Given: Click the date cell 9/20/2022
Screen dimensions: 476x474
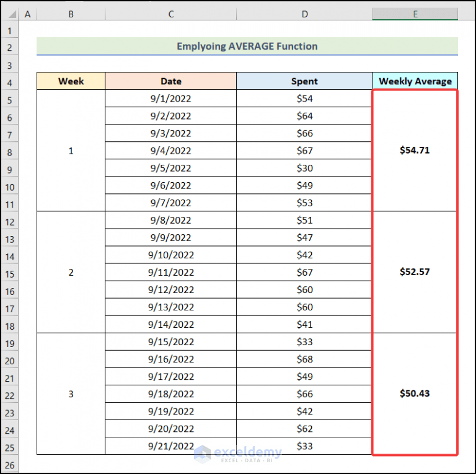Looking at the screenshot, I should [x=171, y=429].
